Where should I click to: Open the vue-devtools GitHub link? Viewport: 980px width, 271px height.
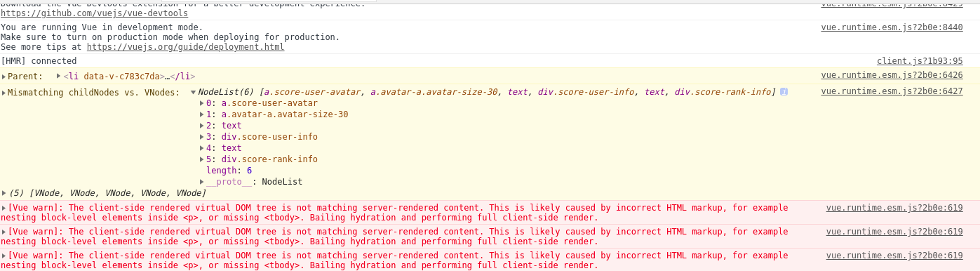94,13
